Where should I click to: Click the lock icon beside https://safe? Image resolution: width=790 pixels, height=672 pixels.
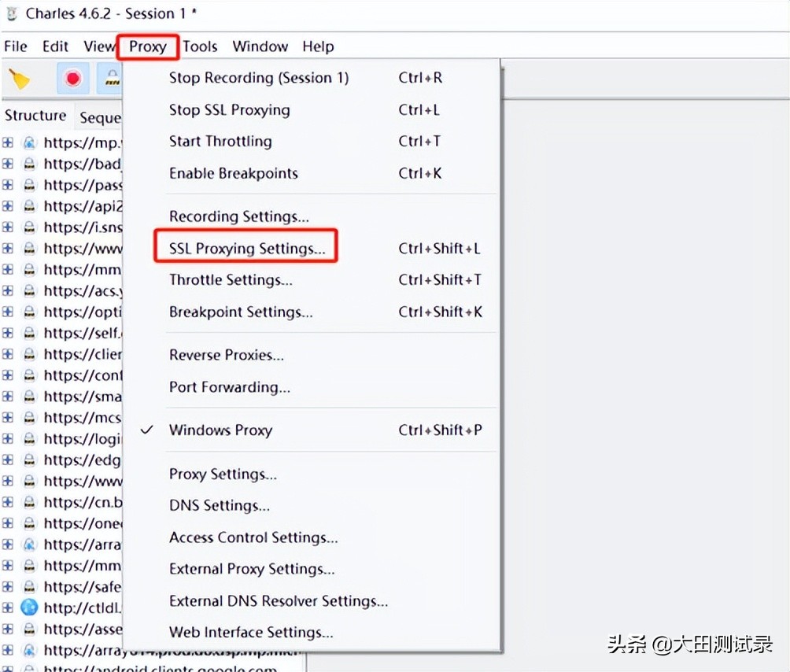pyautogui.click(x=30, y=587)
